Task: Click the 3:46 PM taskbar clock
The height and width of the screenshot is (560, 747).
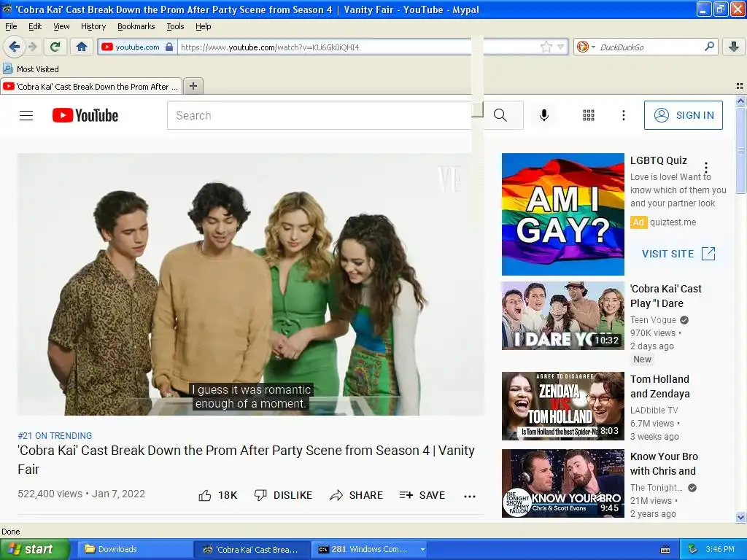Action: [720, 549]
